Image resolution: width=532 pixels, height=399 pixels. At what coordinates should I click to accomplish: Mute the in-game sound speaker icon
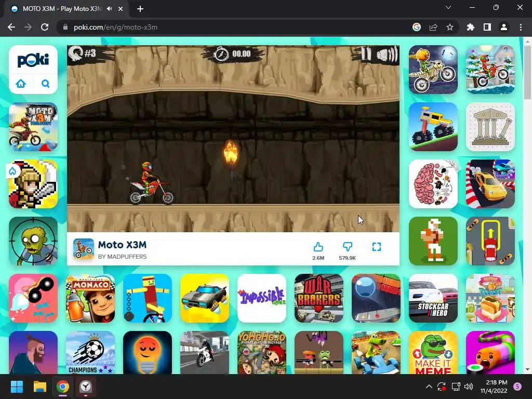point(387,54)
